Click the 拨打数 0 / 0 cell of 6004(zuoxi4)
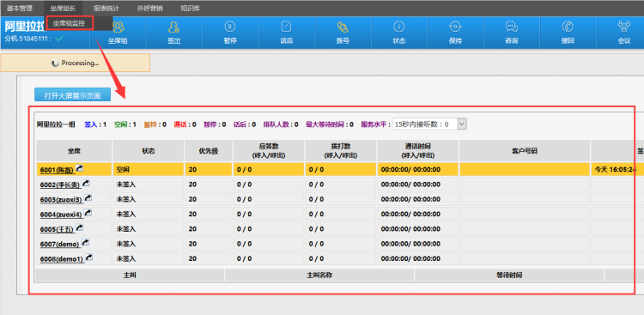This screenshot has width=644, height=315. click(x=341, y=214)
